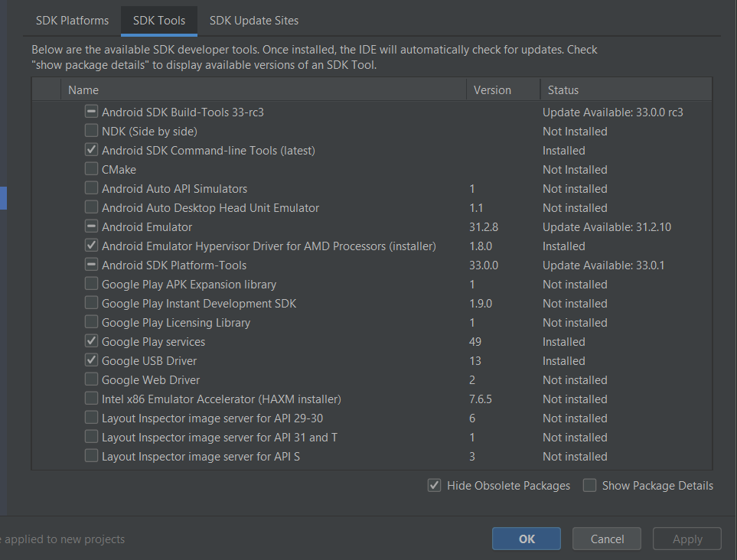Select the SDK Tools tab
This screenshot has height=560, width=737.
pos(159,21)
